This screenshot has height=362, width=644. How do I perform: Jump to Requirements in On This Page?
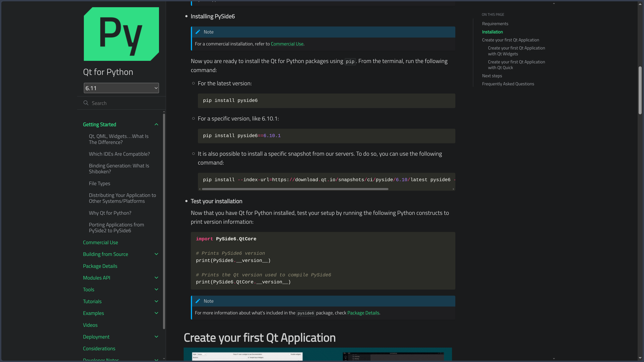pyautogui.click(x=495, y=23)
